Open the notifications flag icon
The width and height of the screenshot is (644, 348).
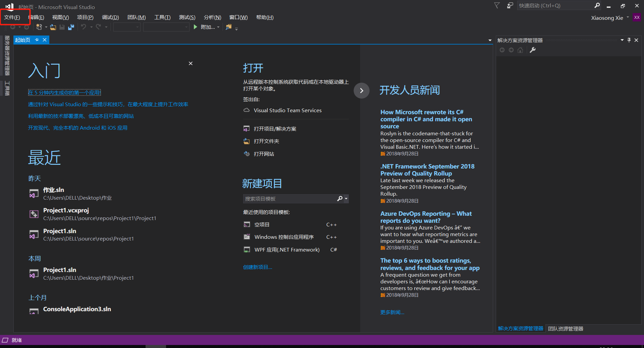click(x=497, y=6)
